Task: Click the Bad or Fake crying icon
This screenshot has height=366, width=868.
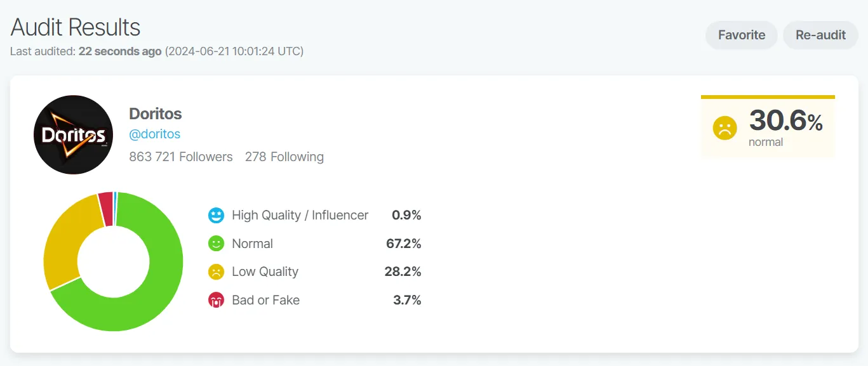Action: (x=216, y=299)
